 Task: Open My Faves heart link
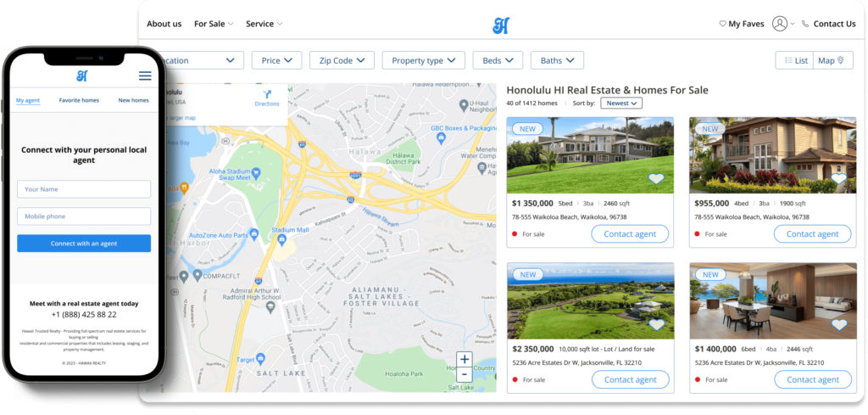[x=741, y=24]
